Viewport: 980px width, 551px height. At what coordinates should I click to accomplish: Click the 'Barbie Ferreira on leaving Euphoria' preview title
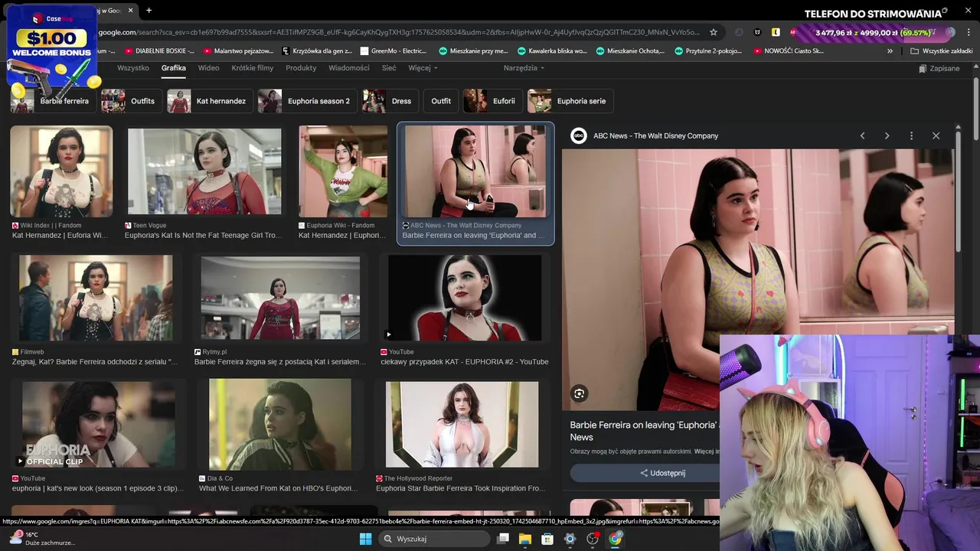(x=644, y=431)
